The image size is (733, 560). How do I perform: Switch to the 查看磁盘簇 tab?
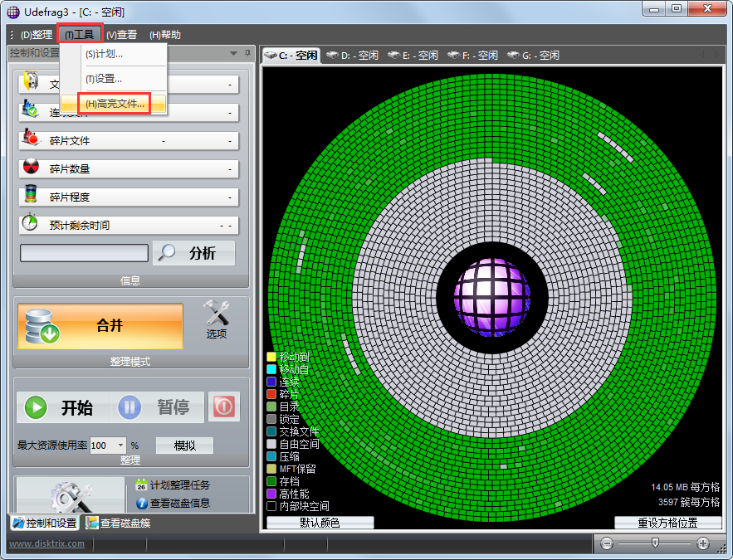(x=126, y=523)
